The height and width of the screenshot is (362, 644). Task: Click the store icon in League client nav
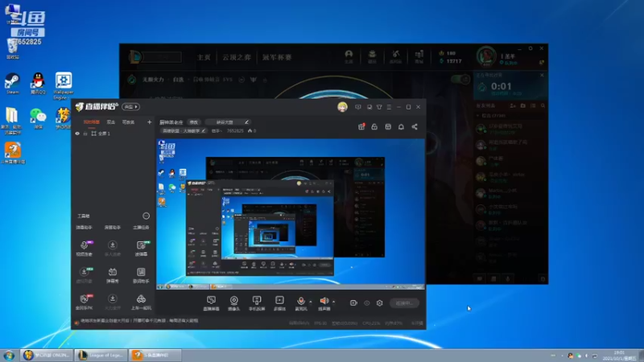point(419,56)
